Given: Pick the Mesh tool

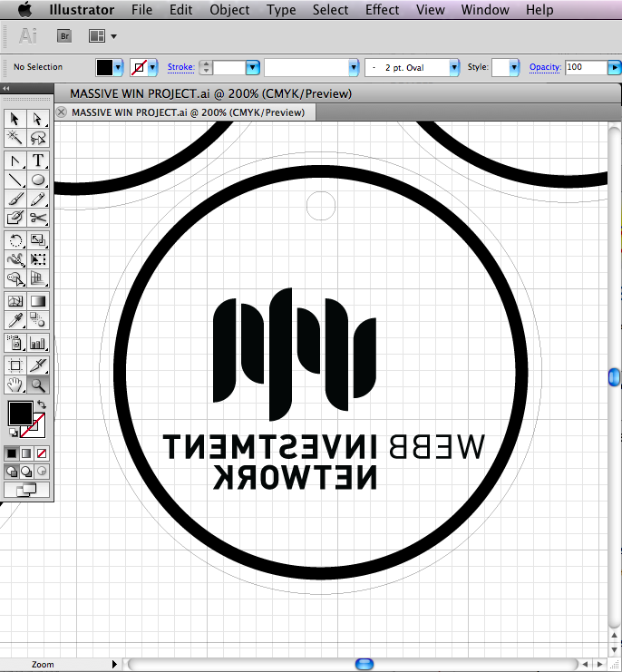Looking at the screenshot, I should pos(15,301).
